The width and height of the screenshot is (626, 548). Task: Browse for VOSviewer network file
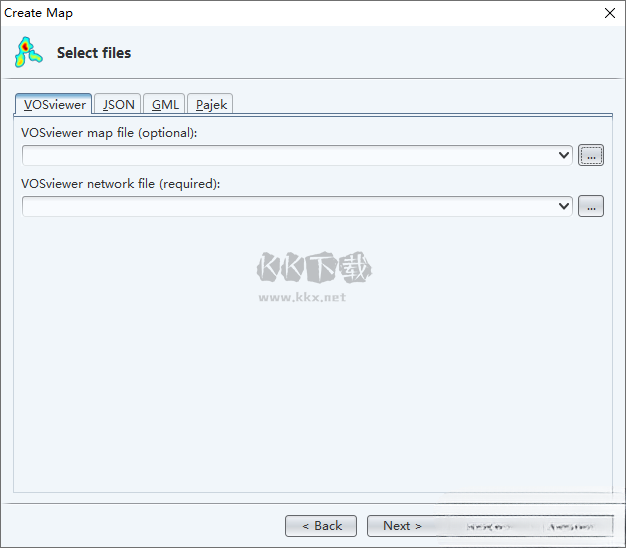coord(591,206)
